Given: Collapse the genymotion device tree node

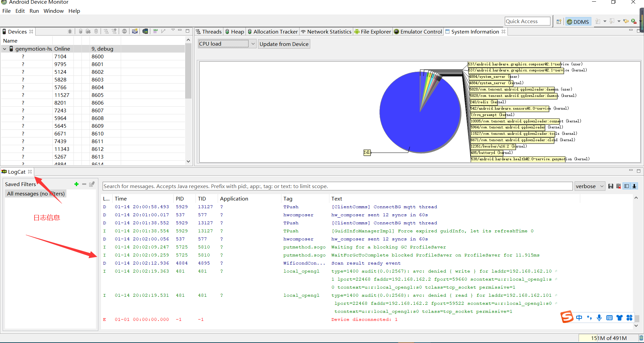Looking at the screenshot, I should click(5, 49).
